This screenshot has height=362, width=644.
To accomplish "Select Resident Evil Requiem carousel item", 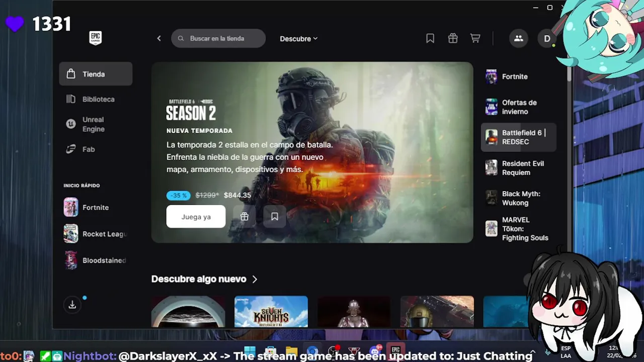I will (x=518, y=168).
